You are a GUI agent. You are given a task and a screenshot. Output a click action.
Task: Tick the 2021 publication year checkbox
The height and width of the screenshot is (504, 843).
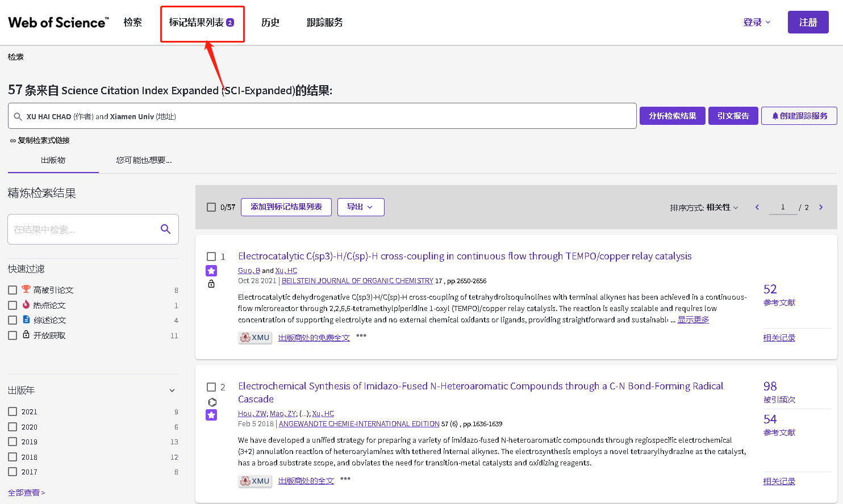pyautogui.click(x=12, y=411)
